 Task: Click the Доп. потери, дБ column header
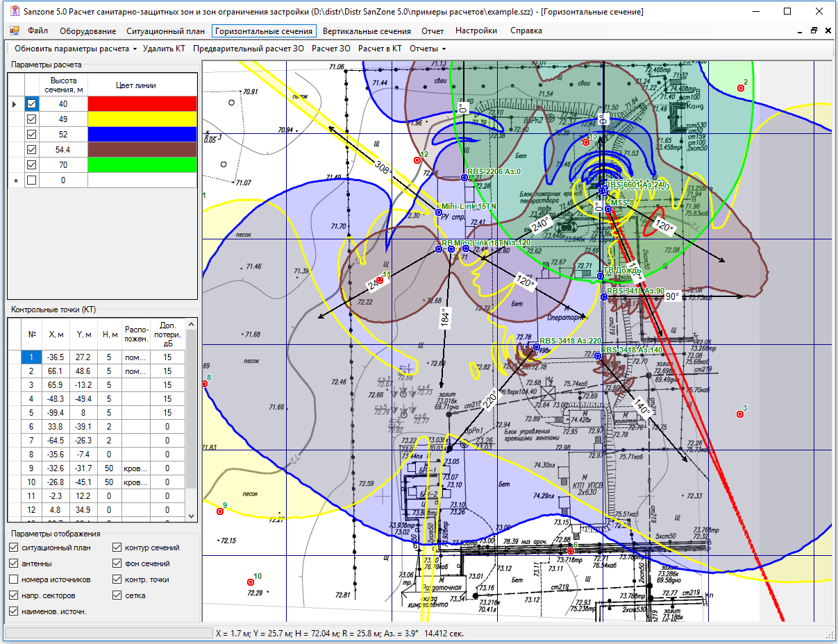[x=167, y=334]
